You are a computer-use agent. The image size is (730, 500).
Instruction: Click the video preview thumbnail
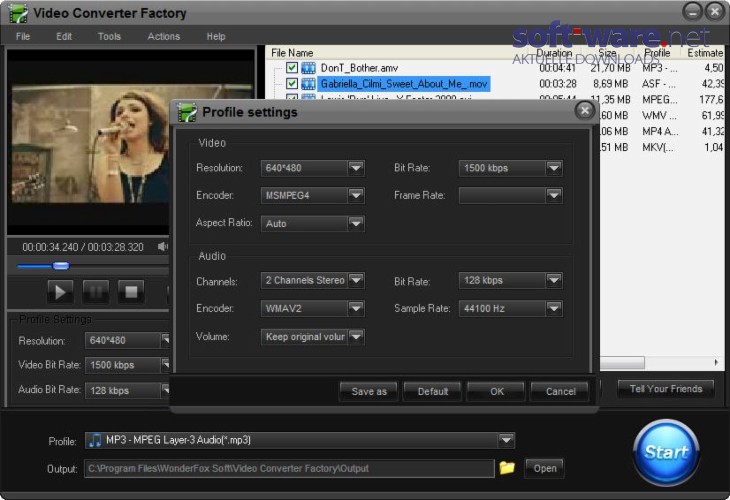[x=89, y=143]
